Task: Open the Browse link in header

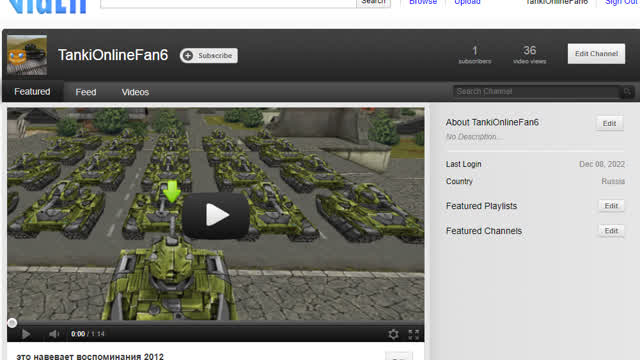Action: pyautogui.click(x=423, y=2)
